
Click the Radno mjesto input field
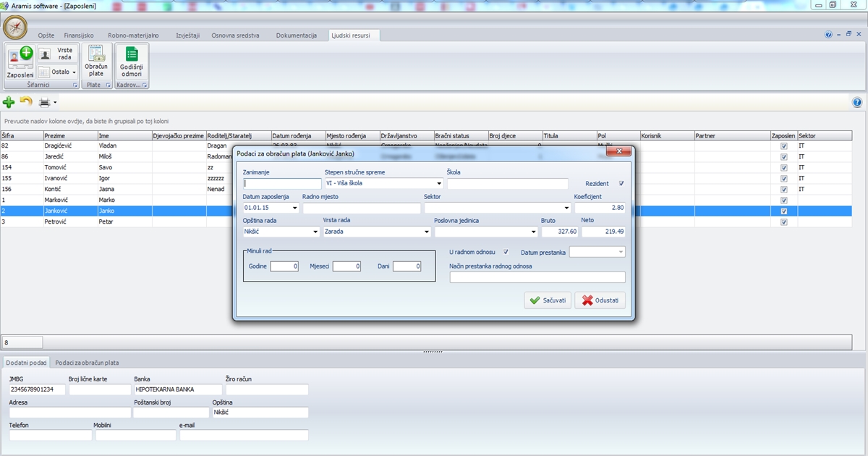coord(362,208)
